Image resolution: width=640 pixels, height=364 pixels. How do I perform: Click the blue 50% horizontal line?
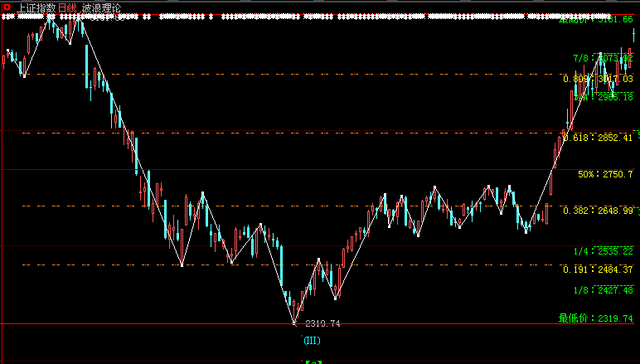click(x=318, y=169)
